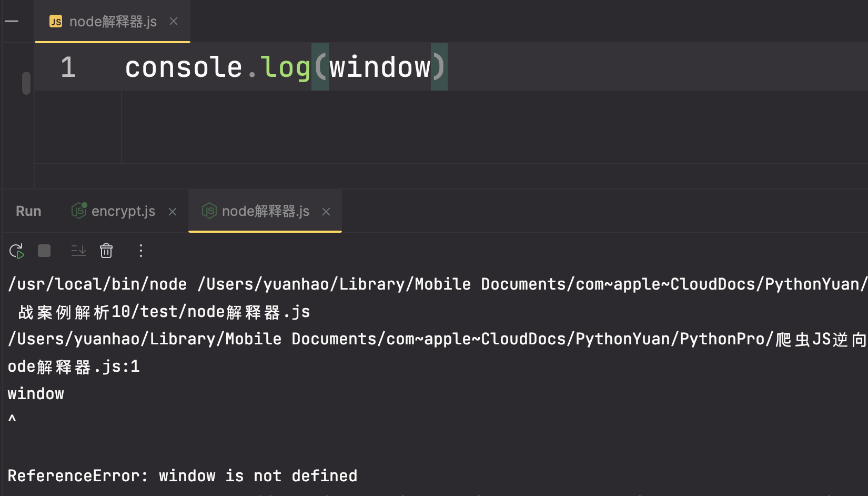Switch to encrypt.js run tab

123,211
